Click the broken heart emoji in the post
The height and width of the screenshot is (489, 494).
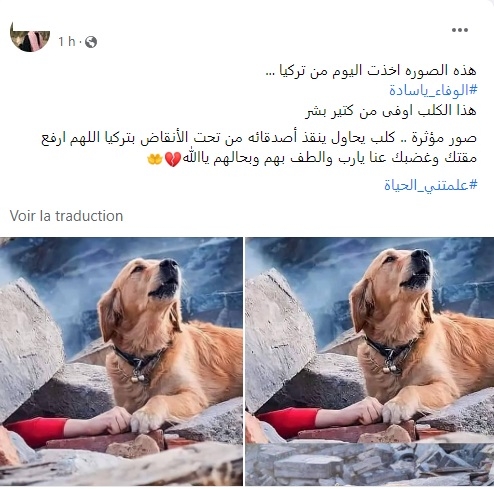(173, 159)
